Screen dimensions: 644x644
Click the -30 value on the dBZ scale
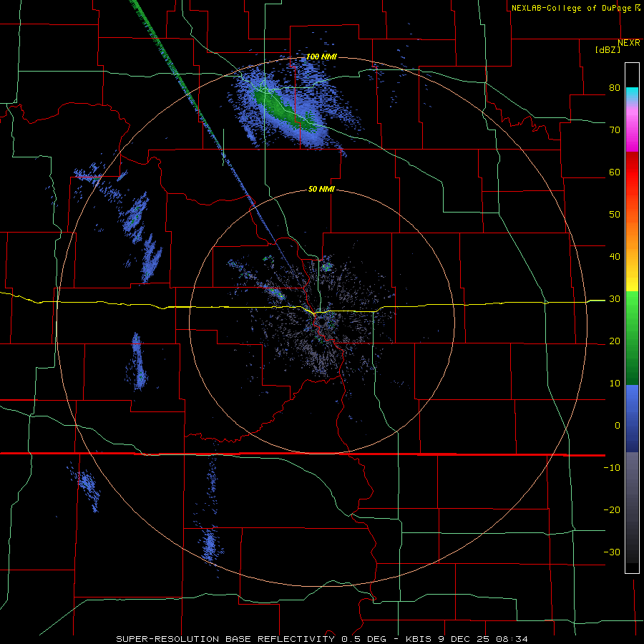coord(612,552)
